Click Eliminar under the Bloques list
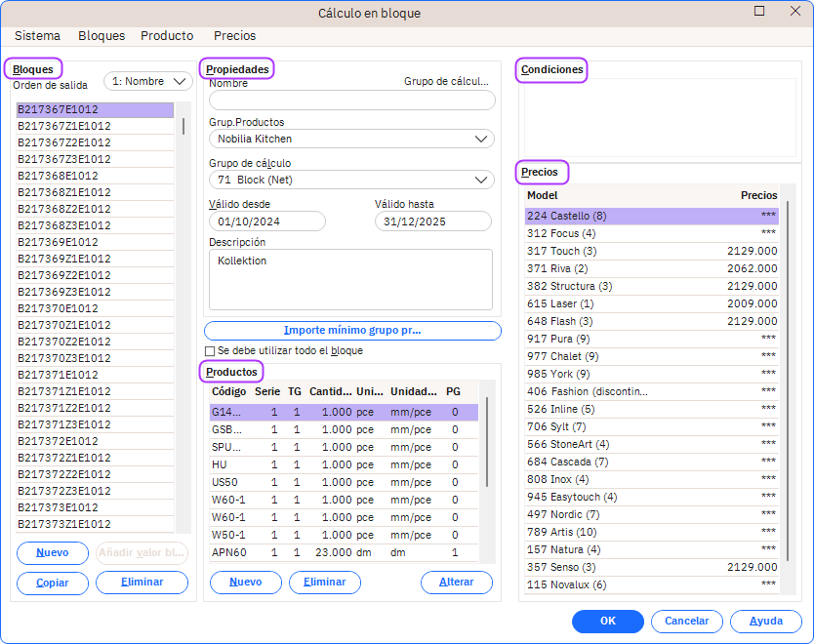 pos(142,583)
